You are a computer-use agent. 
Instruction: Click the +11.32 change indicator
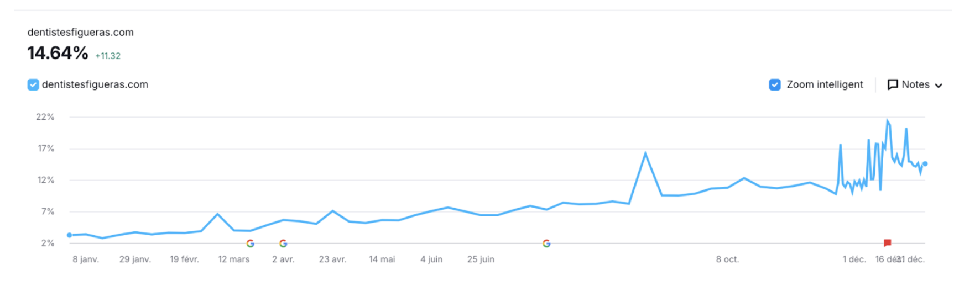[x=108, y=56]
